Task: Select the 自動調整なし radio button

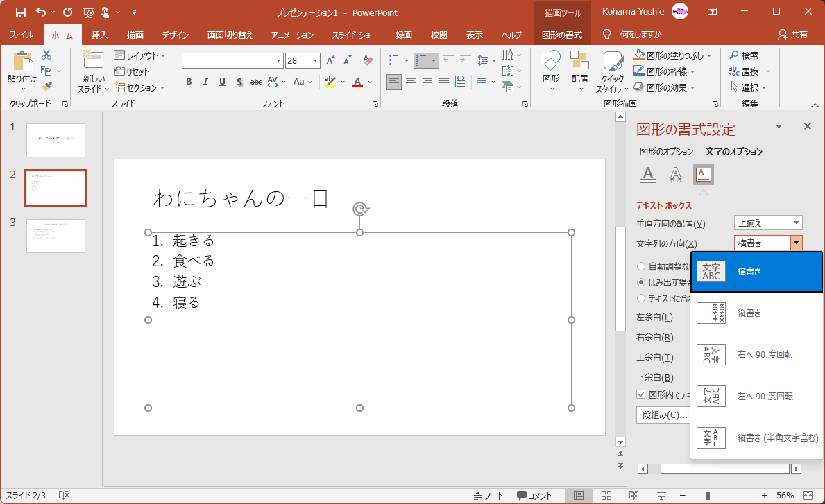Action: pos(641,266)
